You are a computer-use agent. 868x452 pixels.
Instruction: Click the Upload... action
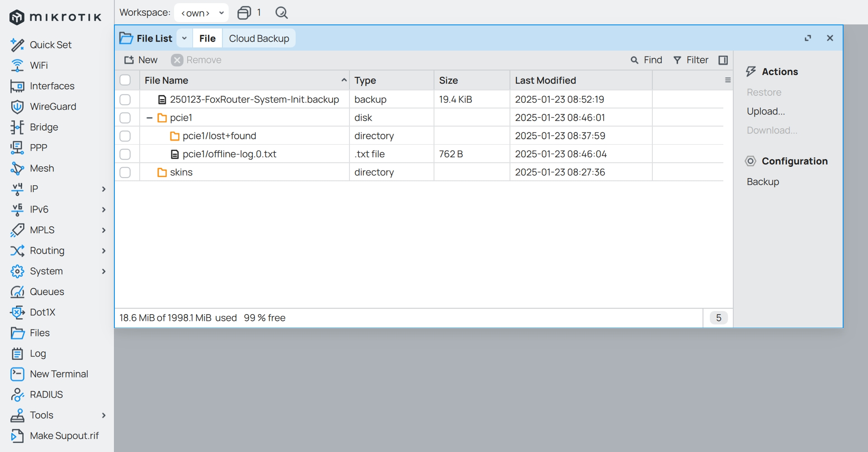click(x=766, y=112)
